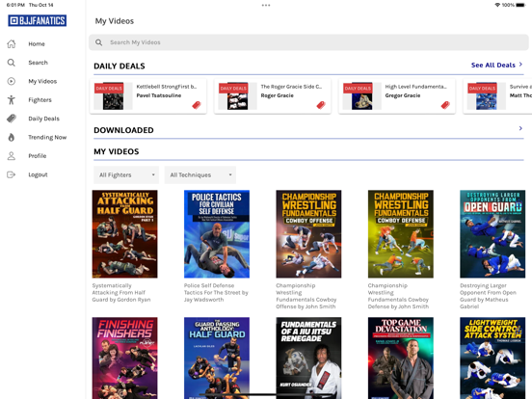
Task: Click the Search magnifier icon in sidebar
Action: (x=12, y=63)
